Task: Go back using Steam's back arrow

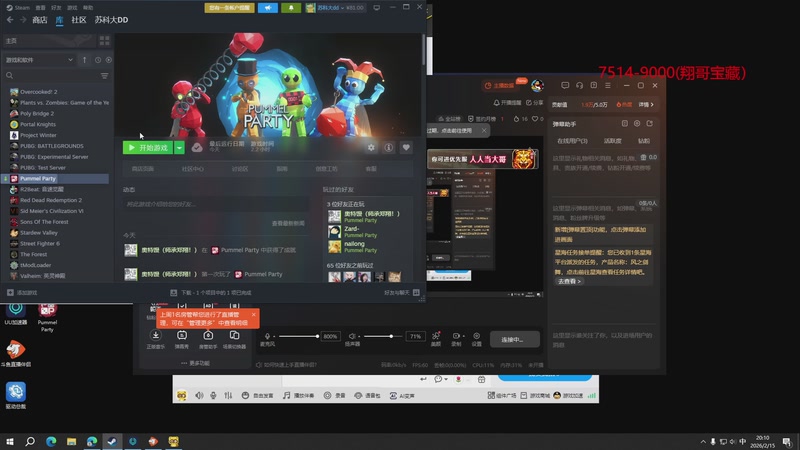Action: point(10,20)
